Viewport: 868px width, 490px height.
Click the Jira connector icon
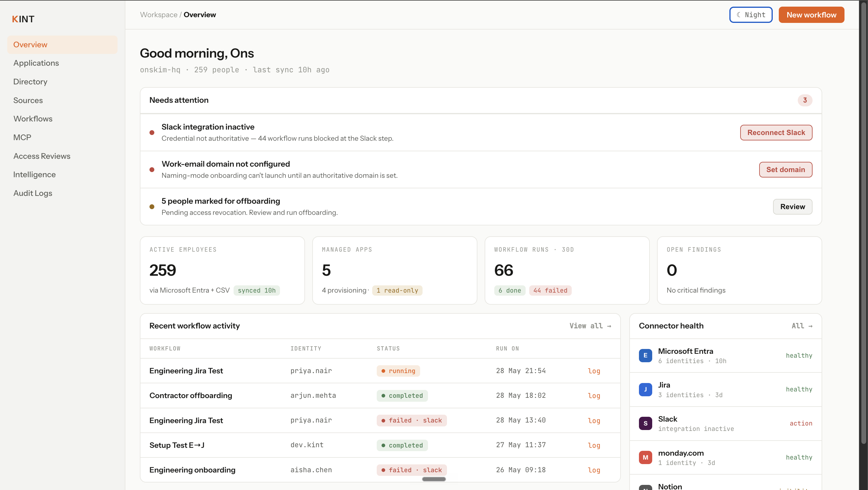coord(645,389)
